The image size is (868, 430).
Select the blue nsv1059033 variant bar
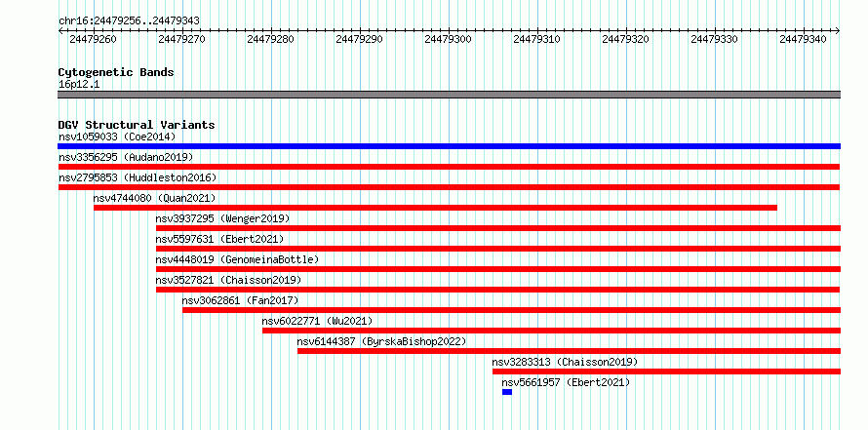(449, 146)
